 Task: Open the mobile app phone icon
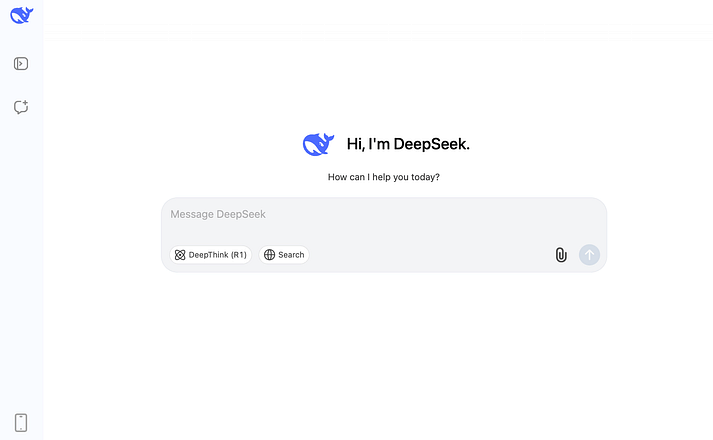(x=21, y=423)
